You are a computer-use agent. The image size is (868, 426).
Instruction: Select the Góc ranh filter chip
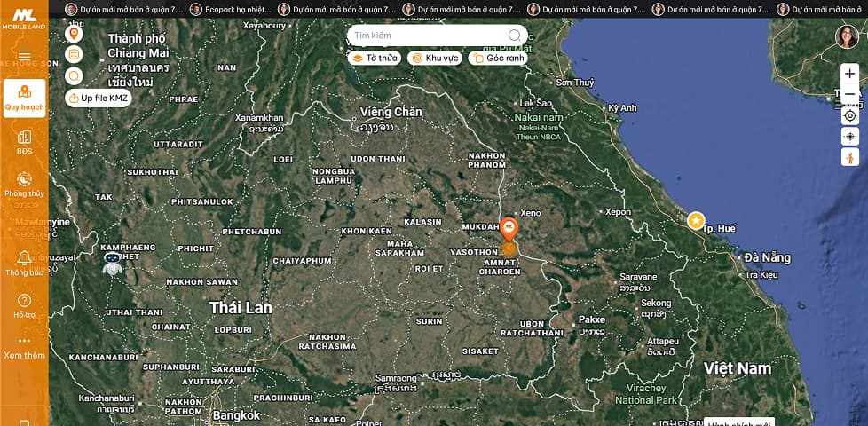click(498, 58)
